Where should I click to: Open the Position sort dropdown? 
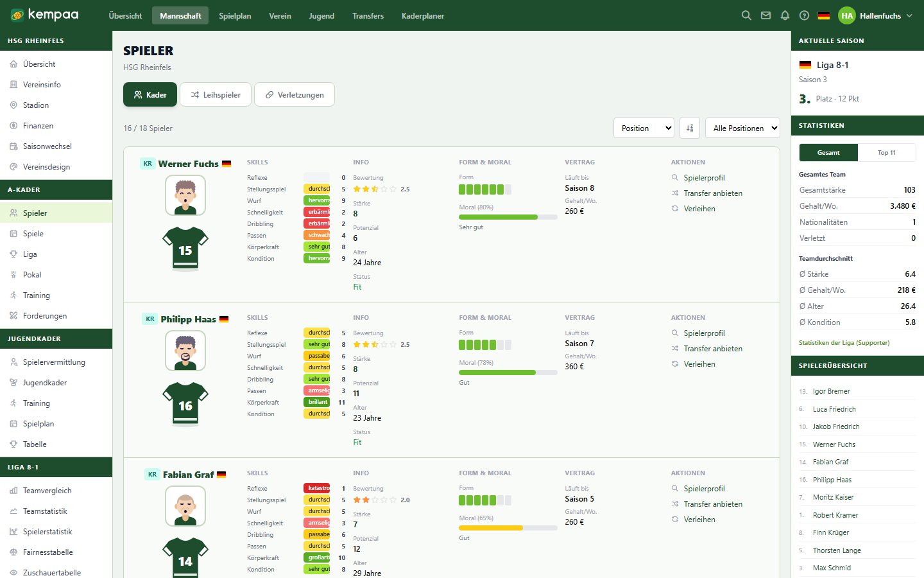644,128
